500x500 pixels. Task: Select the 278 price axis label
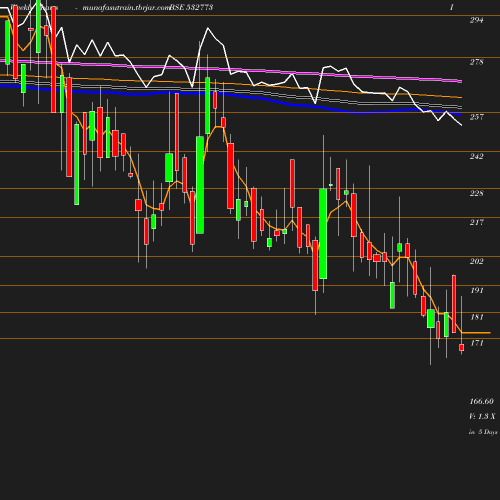(x=476, y=62)
